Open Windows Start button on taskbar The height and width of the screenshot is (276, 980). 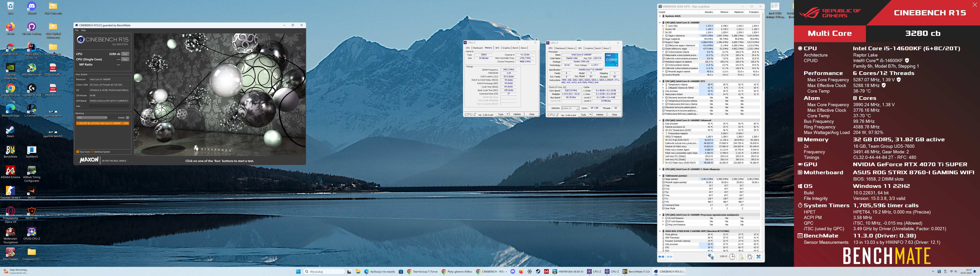click(x=298, y=271)
